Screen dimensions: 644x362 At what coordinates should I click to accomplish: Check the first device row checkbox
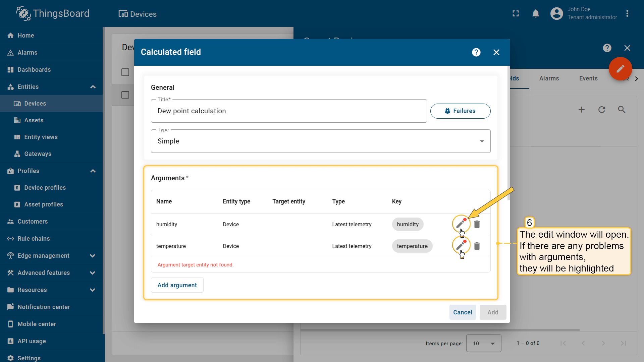pyautogui.click(x=125, y=95)
